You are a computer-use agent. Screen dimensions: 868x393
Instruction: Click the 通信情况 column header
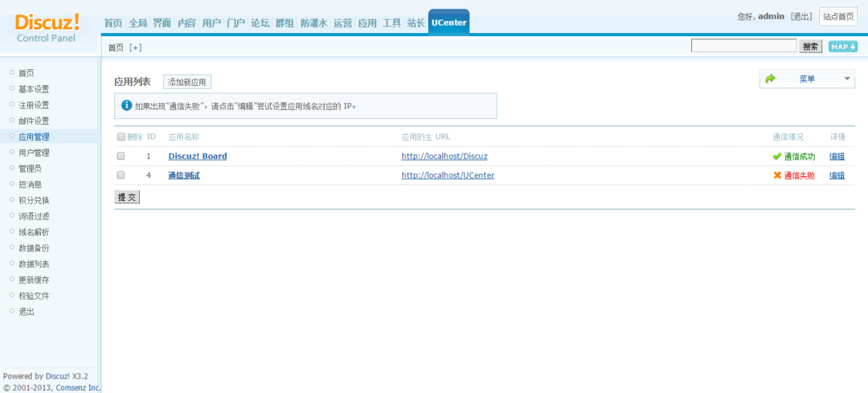pos(788,137)
